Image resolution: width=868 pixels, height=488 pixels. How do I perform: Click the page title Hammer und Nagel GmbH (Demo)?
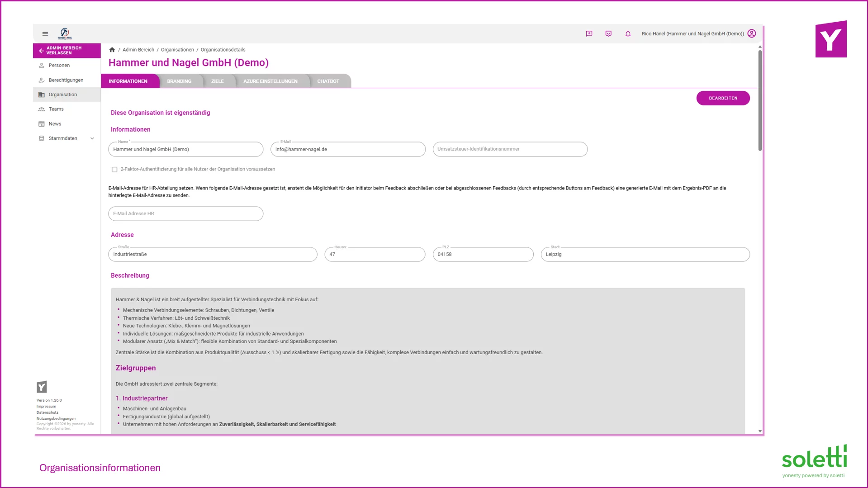[189, 63]
